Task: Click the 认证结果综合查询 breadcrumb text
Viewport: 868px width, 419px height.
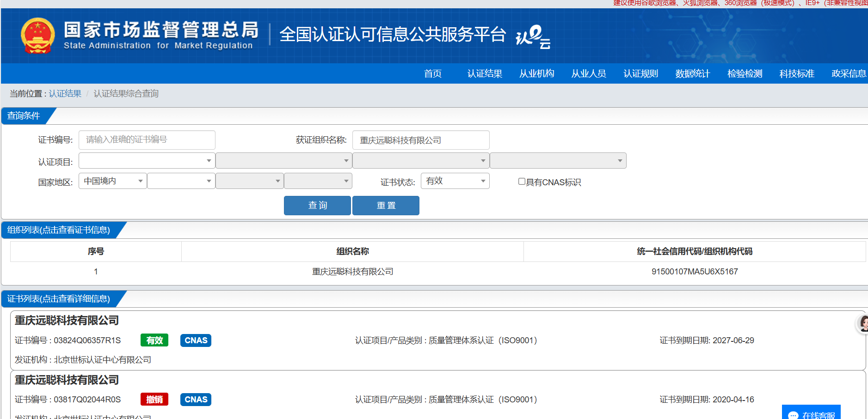Action: [126, 94]
